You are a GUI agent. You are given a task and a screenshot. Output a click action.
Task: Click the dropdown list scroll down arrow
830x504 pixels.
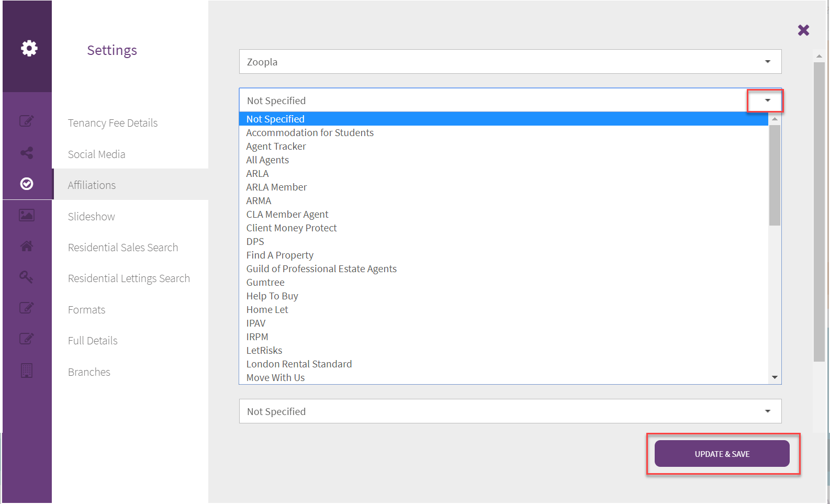(775, 377)
